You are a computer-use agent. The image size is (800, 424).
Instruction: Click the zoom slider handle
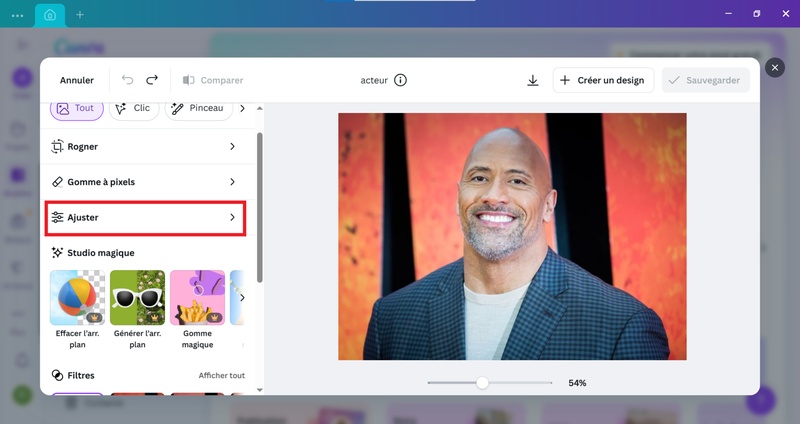tap(482, 383)
